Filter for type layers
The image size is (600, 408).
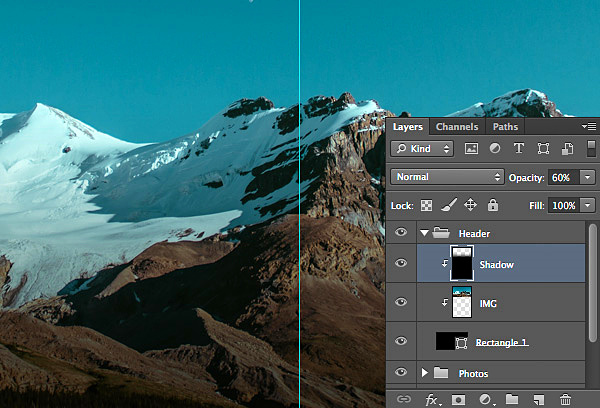(518, 148)
